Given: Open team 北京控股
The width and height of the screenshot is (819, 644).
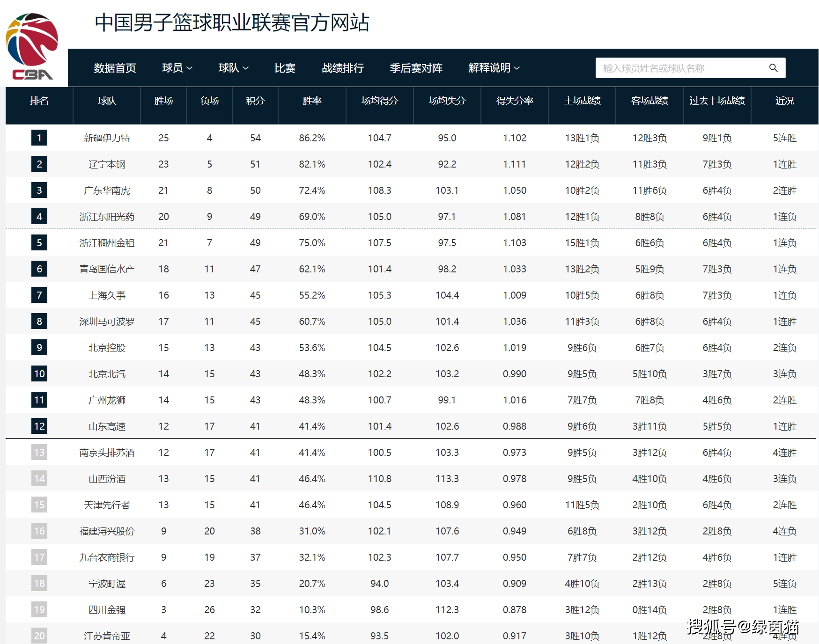Looking at the screenshot, I should coord(107,348).
